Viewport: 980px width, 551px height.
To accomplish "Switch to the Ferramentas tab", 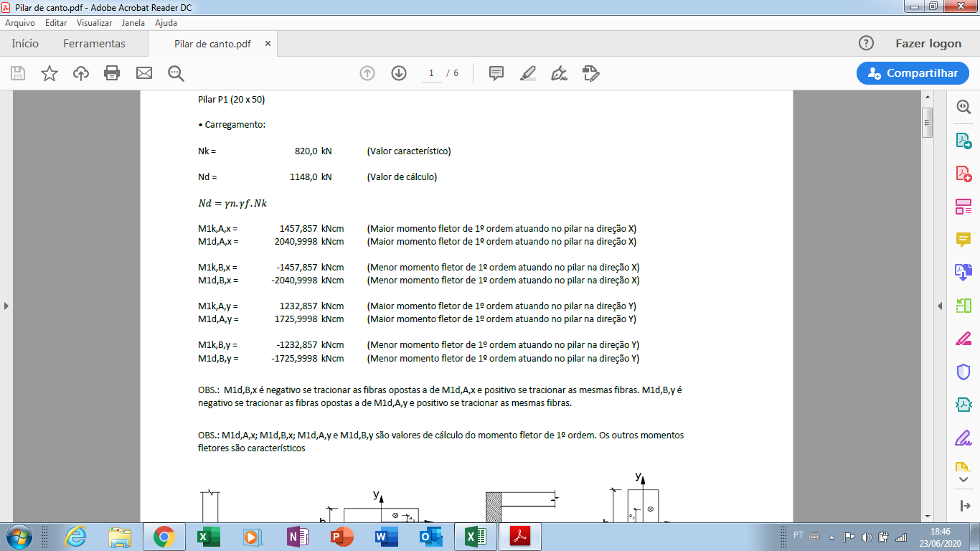I will tap(94, 43).
